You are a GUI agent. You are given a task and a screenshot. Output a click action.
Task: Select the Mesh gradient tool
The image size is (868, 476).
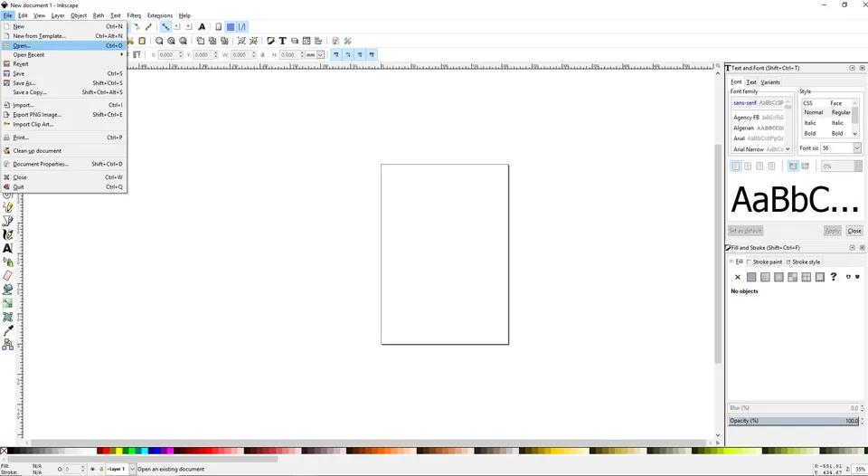[8, 317]
